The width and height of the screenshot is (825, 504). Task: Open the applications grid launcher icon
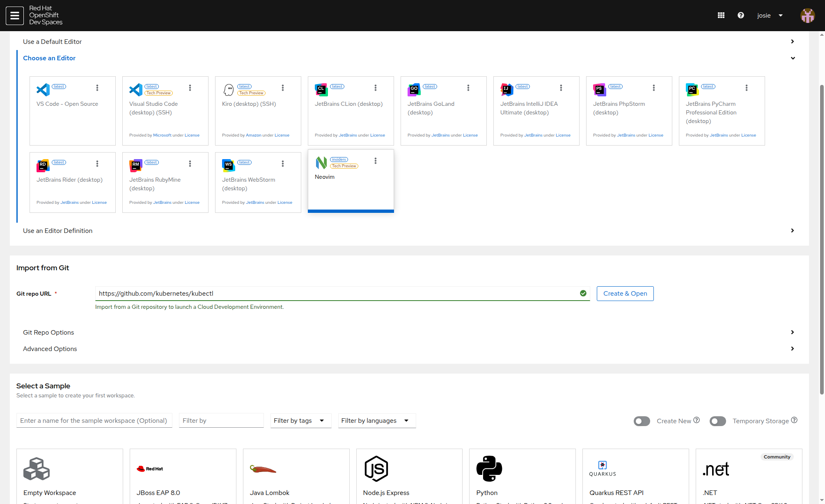coord(721,16)
